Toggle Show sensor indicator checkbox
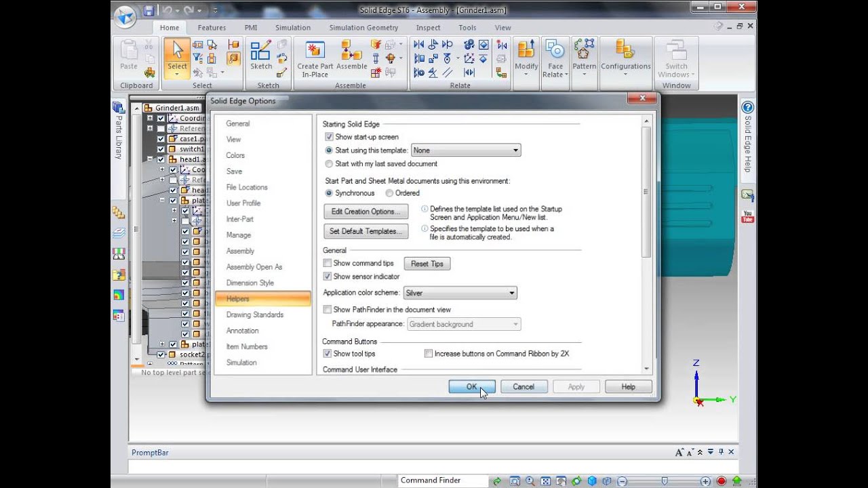Viewport: 868px width, 488px height. point(328,277)
